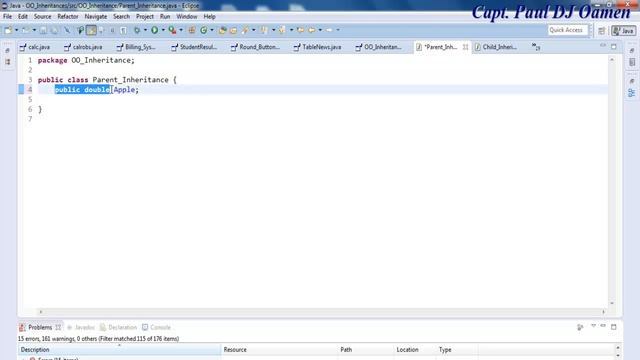Open the Search menu

(121, 17)
